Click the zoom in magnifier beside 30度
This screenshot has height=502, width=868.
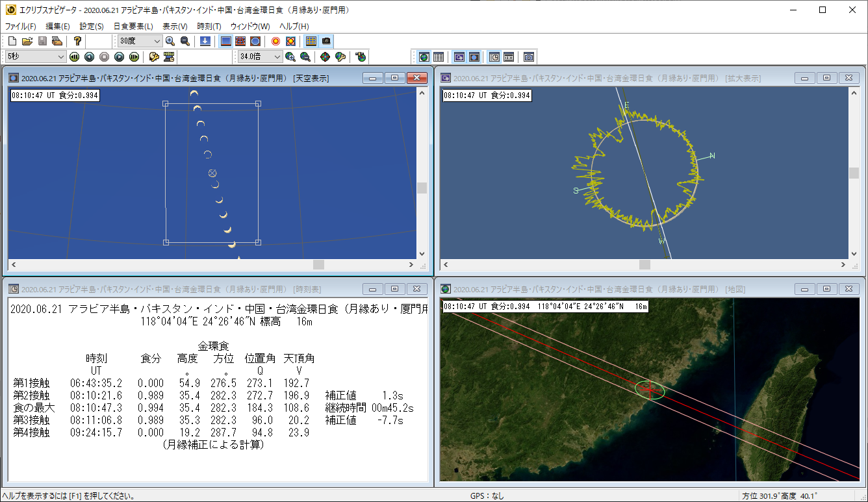click(170, 41)
